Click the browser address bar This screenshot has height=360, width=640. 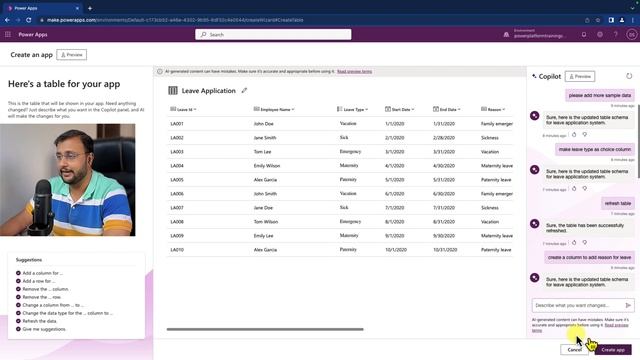pyautogui.click(x=310, y=20)
